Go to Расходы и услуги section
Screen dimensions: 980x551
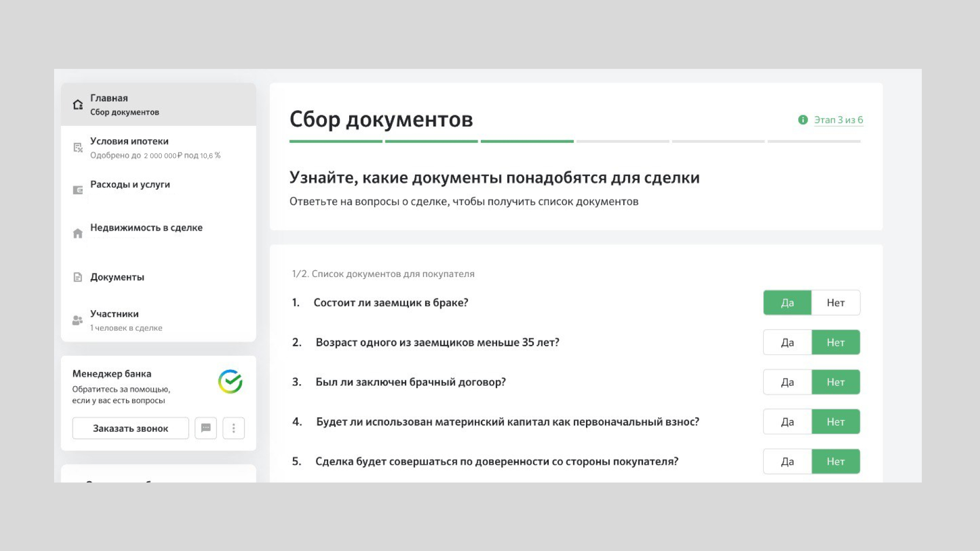click(158, 190)
